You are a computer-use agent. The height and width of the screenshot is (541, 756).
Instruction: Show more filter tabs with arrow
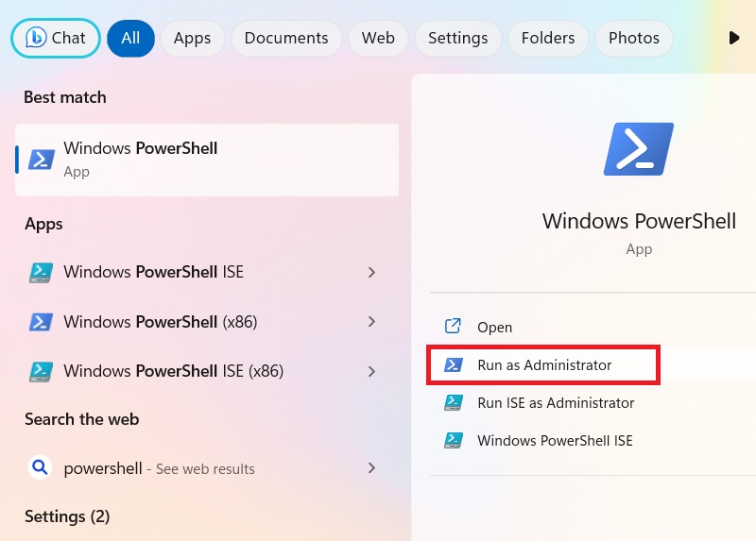[734, 38]
